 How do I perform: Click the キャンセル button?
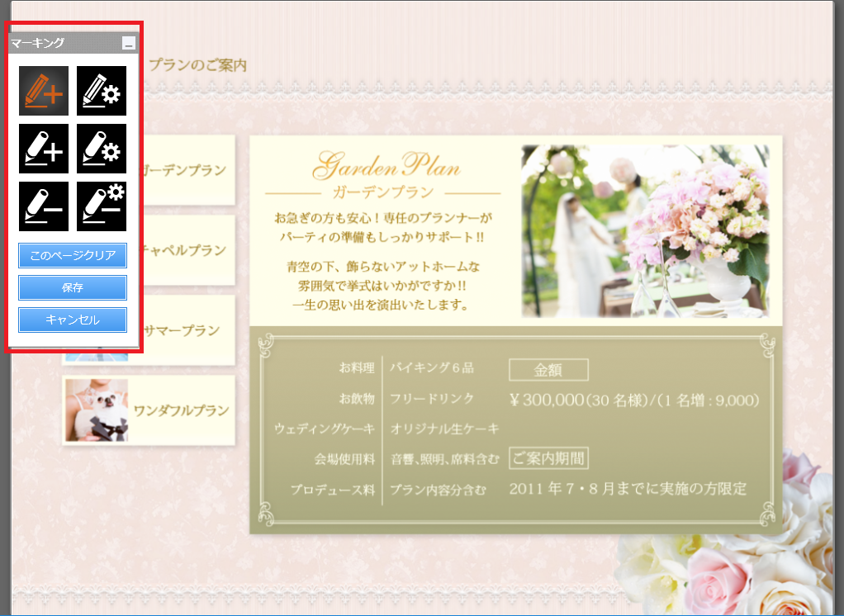click(73, 320)
